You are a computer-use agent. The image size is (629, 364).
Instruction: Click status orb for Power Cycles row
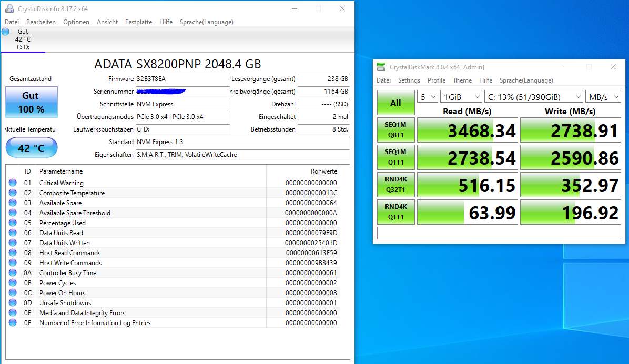(13, 282)
